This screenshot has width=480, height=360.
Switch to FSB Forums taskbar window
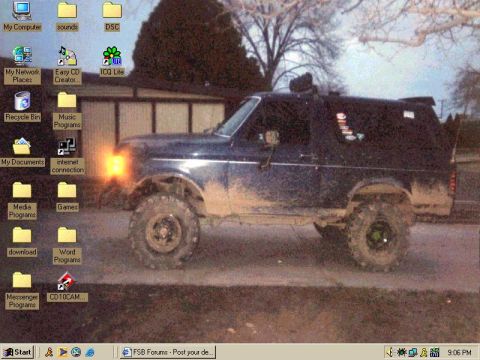(168, 352)
